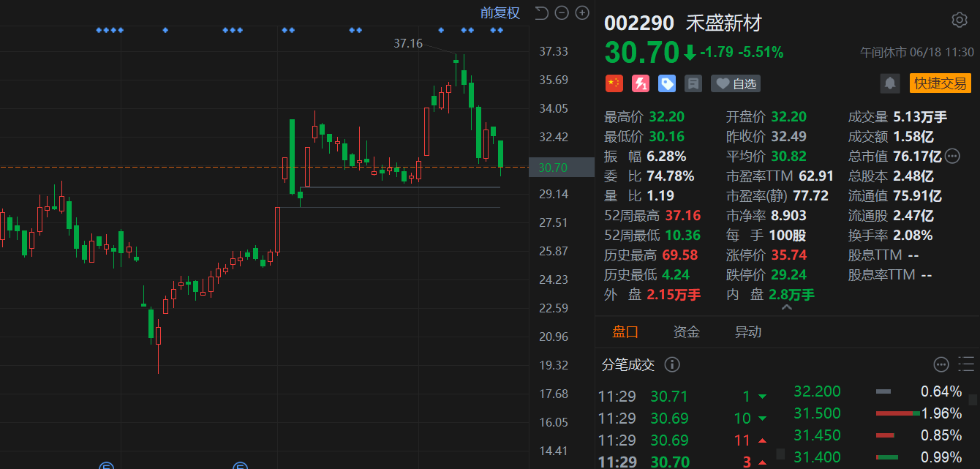The width and height of the screenshot is (980, 469).
Task: Click the 市盈率TTM 62.91 value
Action: [816, 176]
